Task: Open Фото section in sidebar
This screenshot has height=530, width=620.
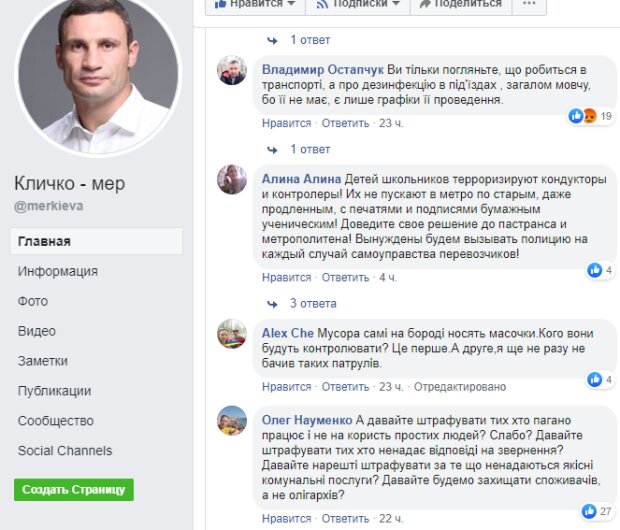Action: click(x=33, y=301)
